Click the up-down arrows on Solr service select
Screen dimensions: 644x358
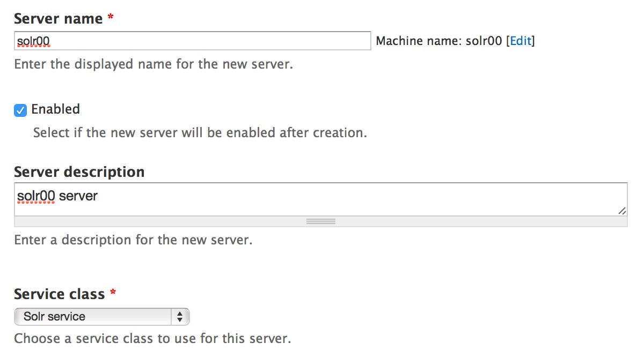[x=180, y=317]
